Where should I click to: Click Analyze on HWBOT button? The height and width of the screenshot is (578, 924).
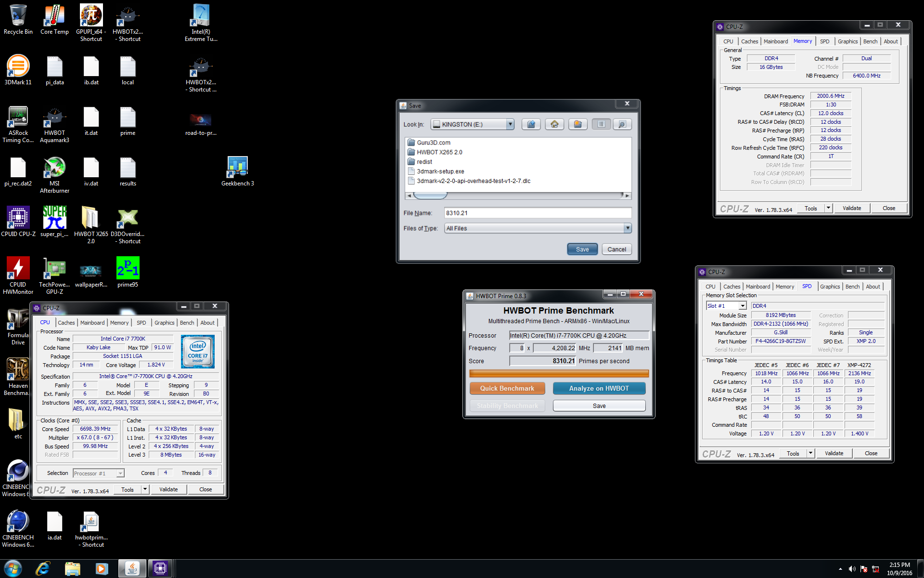(x=599, y=388)
